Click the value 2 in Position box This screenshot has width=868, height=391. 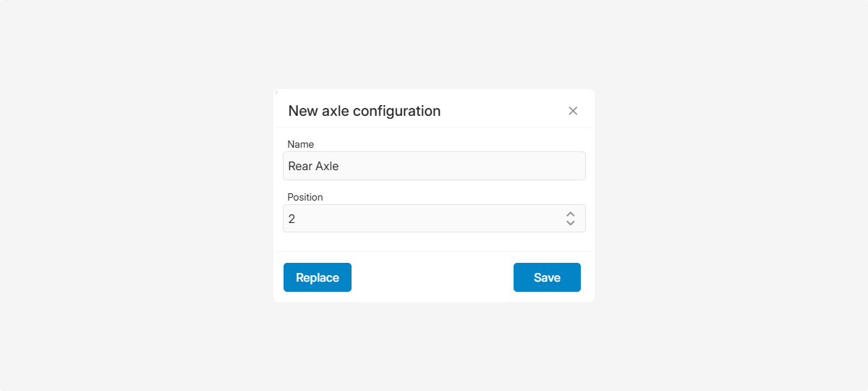coord(292,219)
